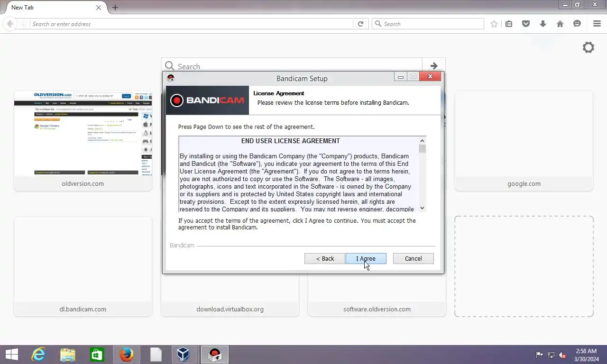
Task: Open the Downloads arrow icon
Action: 543,24
